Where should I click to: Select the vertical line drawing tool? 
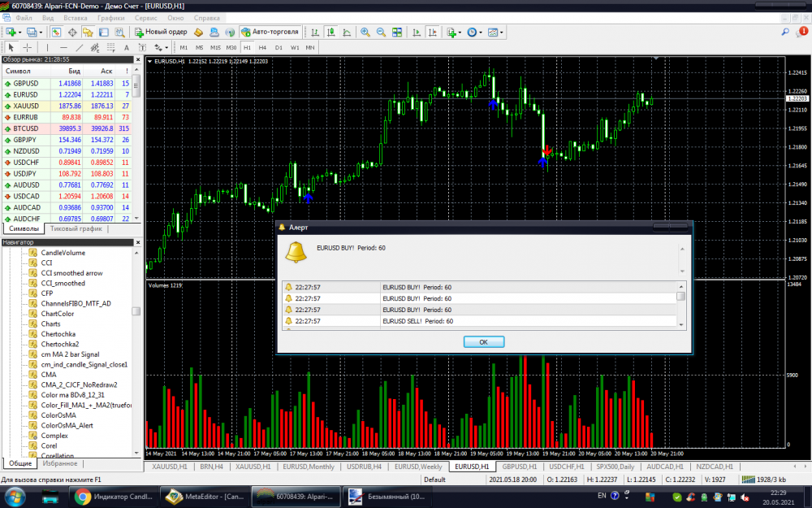pos(47,48)
